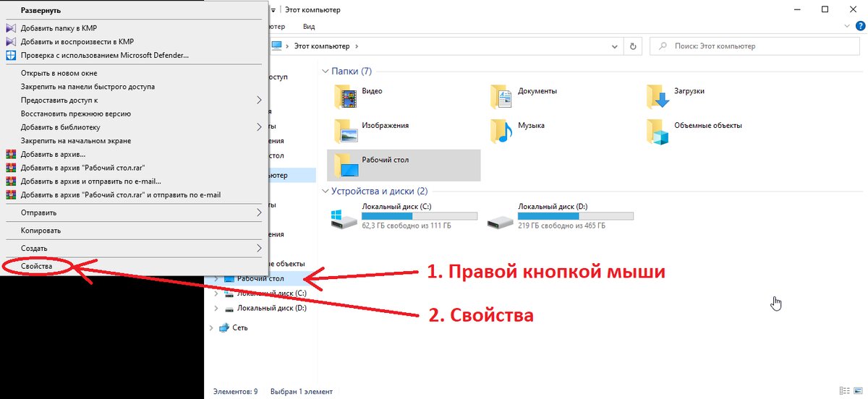Select Локальный диск (D:) in navigation tree
The width and height of the screenshot is (868, 399).
click(x=271, y=308)
